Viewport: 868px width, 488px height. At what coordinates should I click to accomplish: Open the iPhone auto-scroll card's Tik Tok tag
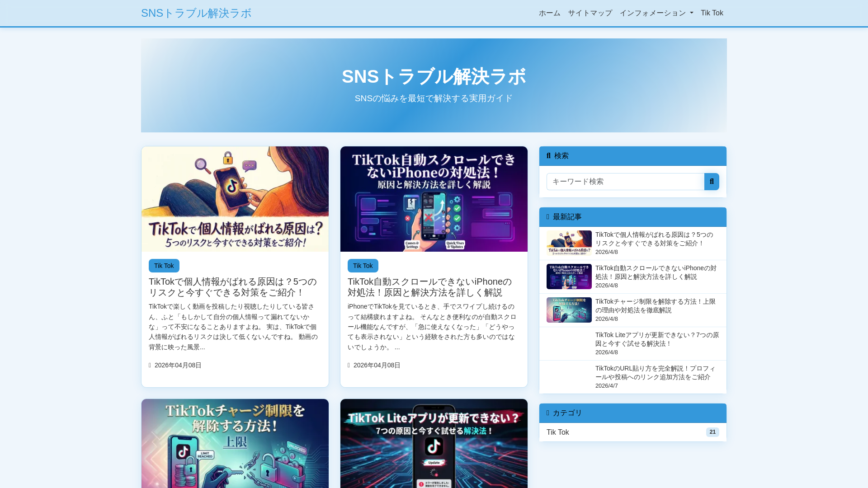363,266
